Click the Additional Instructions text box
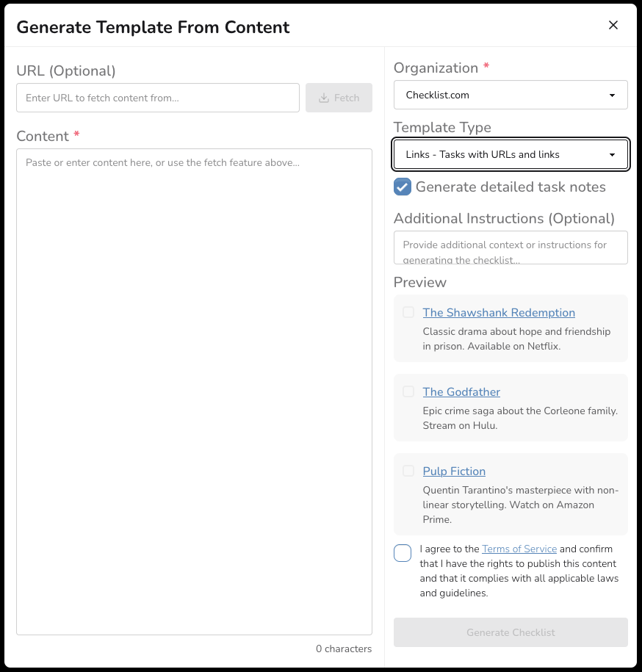Viewport: 642px width, 672px height. point(511,248)
